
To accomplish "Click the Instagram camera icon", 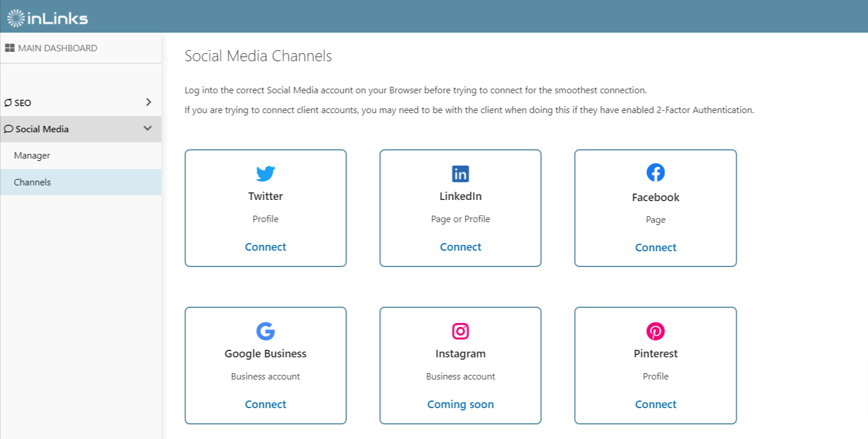I will [460, 331].
